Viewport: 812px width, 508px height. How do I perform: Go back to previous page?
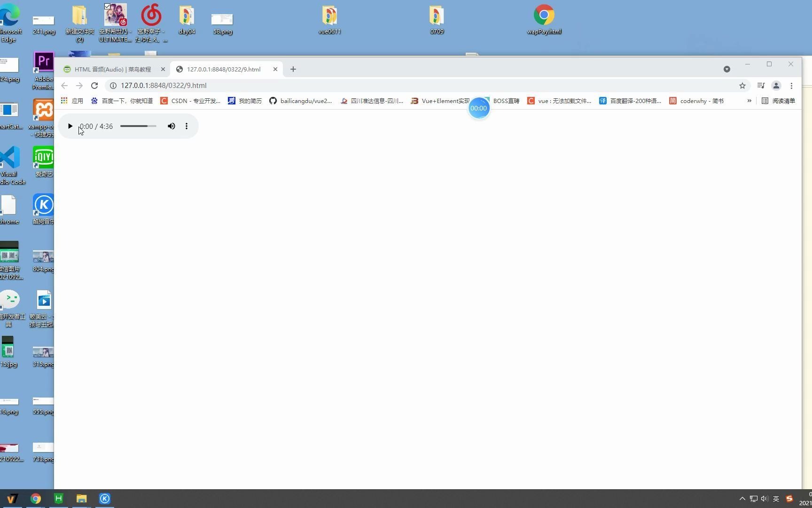pyautogui.click(x=64, y=86)
